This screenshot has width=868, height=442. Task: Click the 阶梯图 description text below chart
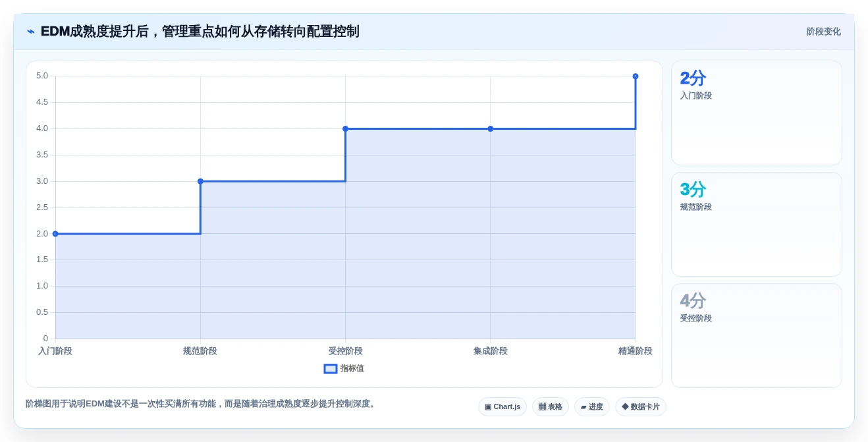(202, 404)
